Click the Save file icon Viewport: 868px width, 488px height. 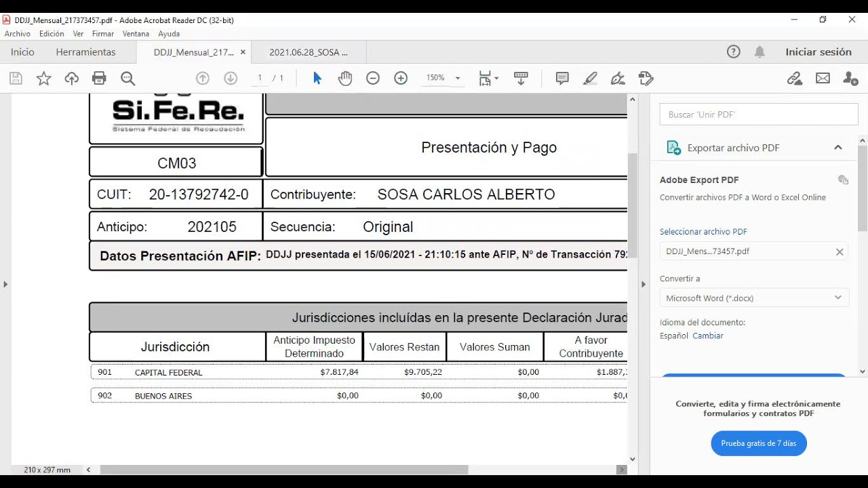coord(16,79)
